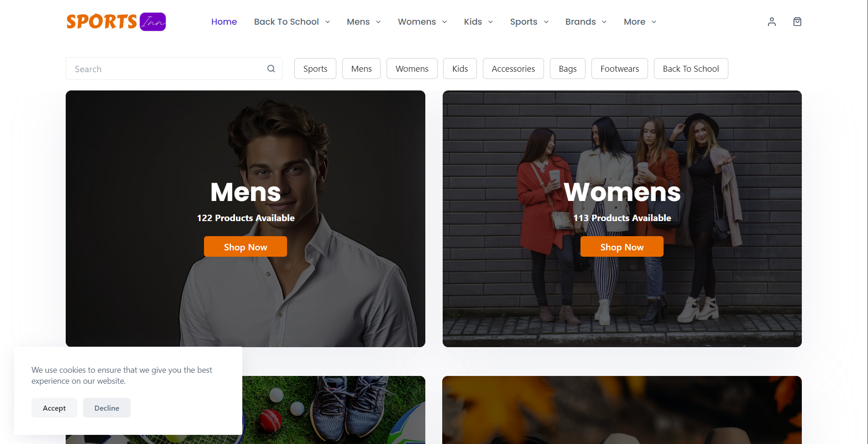This screenshot has height=444, width=868.
Task: Select the Accessories category chip
Action: (x=513, y=69)
